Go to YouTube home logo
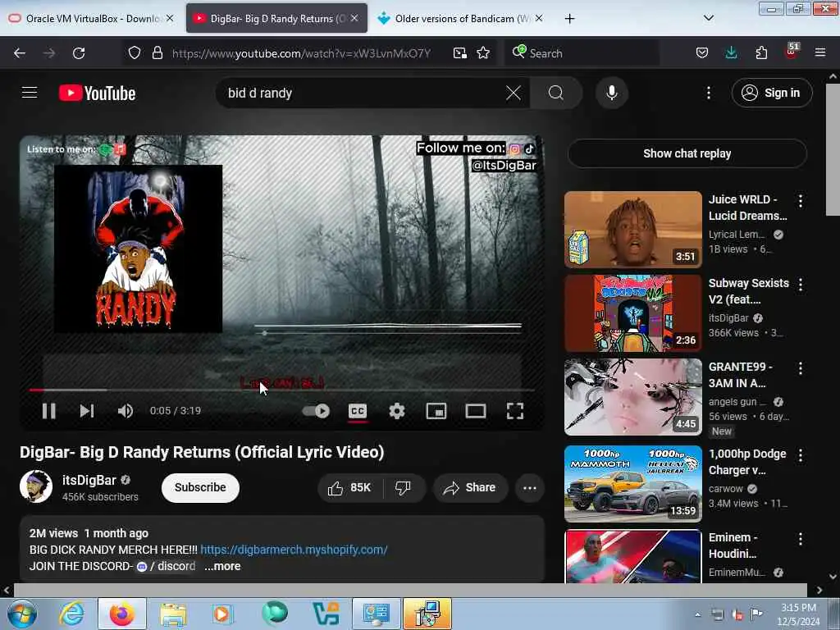The width and height of the screenshot is (840, 630). click(97, 94)
